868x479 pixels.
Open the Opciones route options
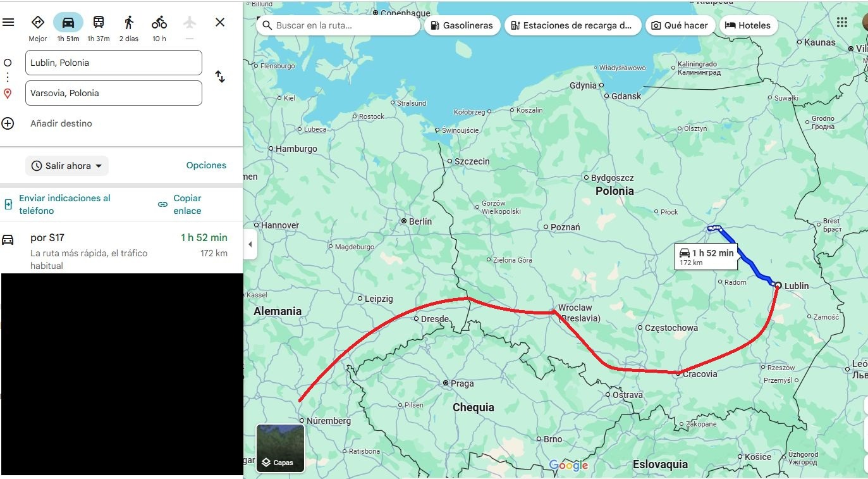206,165
